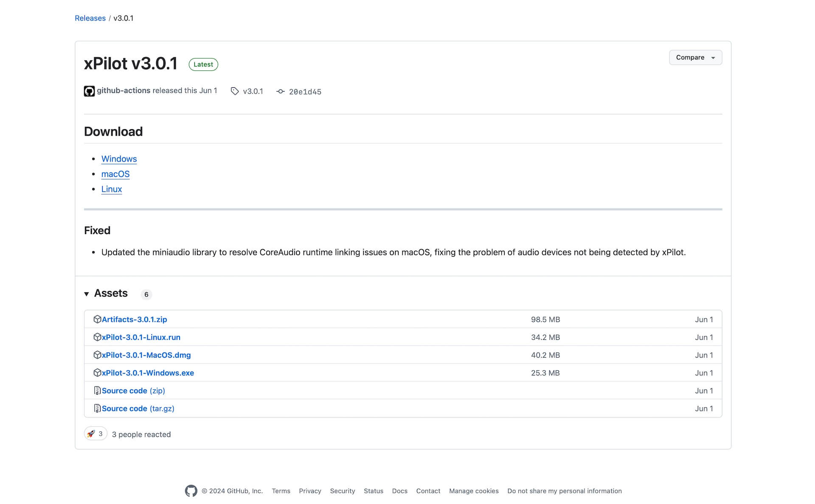Click the commit icon beside 20e1d45
This screenshot has width=815, height=504.
point(280,92)
